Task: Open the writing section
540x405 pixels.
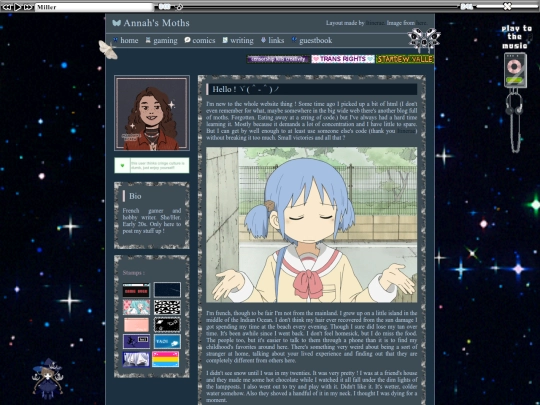Action: [x=241, y=40]
